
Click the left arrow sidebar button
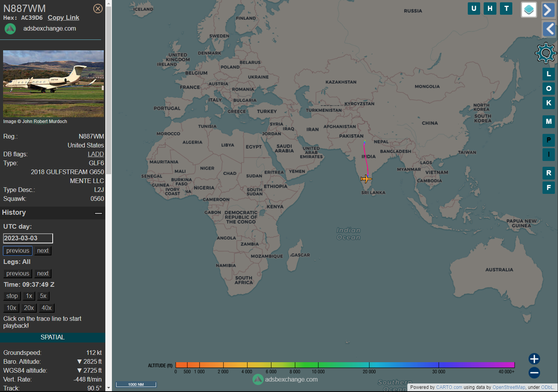point(549,29)
